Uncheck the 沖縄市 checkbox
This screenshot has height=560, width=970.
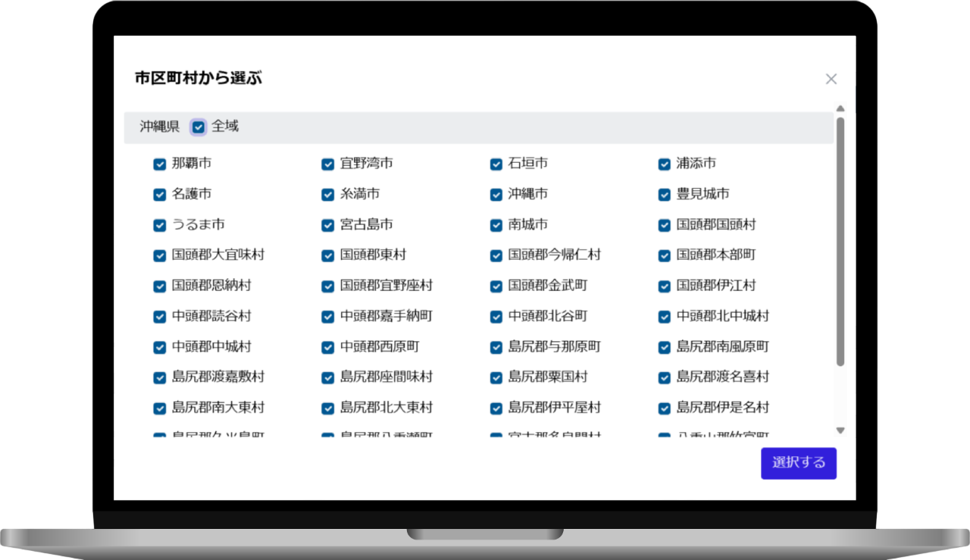(x=496, y=195)
